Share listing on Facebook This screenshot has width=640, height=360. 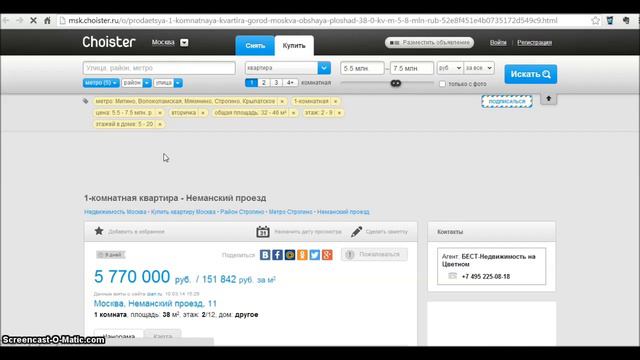tap(277, 255)
